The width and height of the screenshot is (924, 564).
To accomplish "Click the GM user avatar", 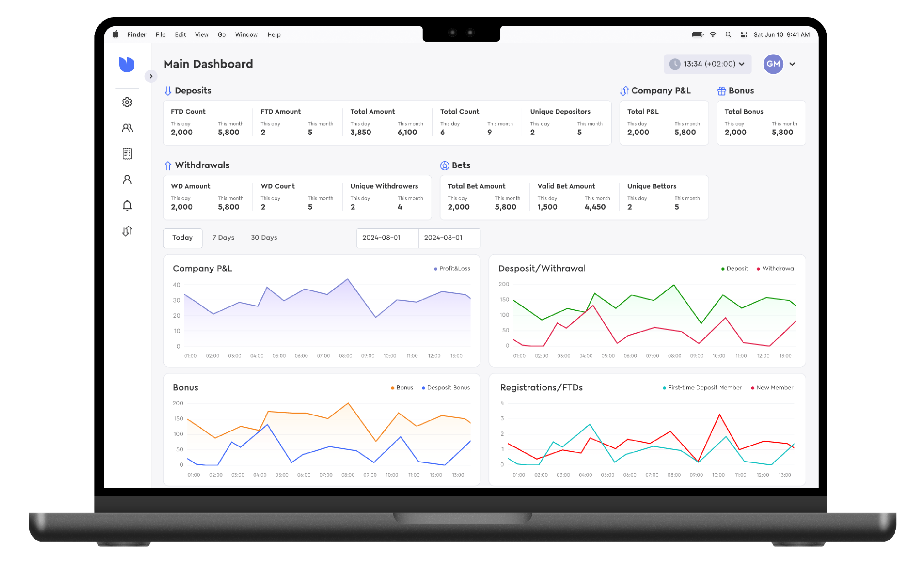I will click(x=773, y=64).
